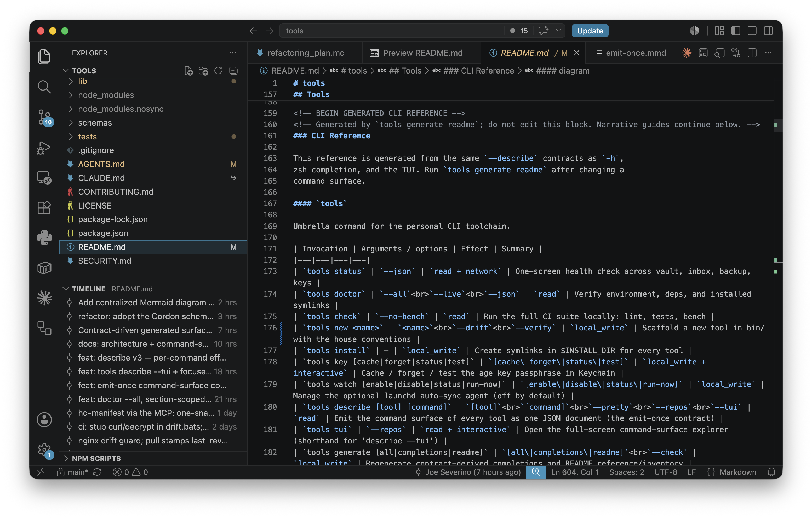
Task: Open Explorer views and more actions menu
Action: [x=233, y=53]
